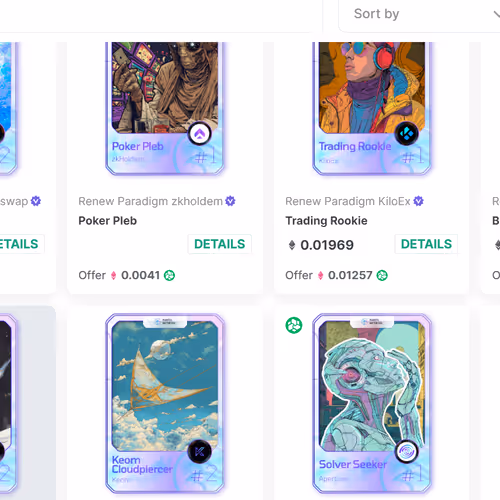Open the Sort by dropdown
Viewport: 500px width, 500px height.
419,15
